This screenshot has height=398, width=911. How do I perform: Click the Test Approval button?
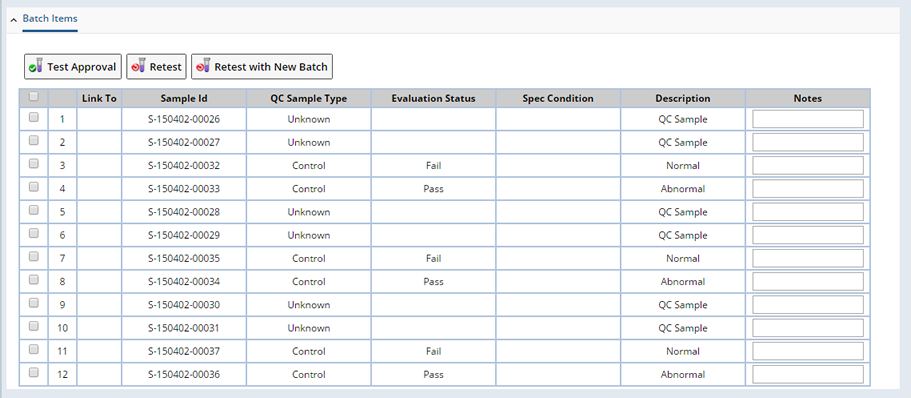pos(73,67)
